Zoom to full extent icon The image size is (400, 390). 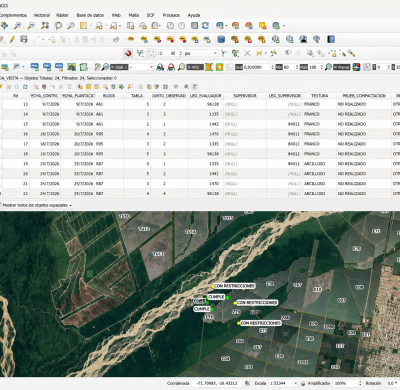[45, 26]
